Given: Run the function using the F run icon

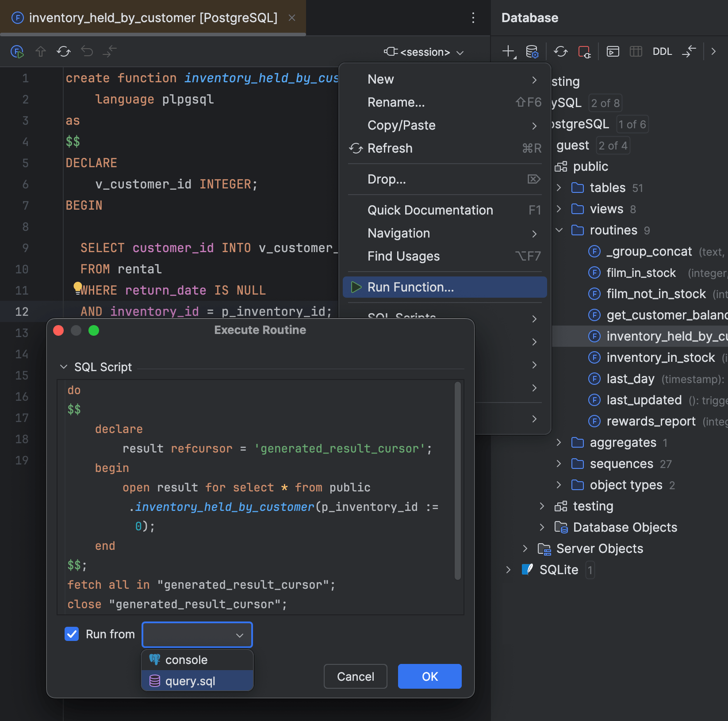Looking at the screenshot, I should [x=17, y=51].
